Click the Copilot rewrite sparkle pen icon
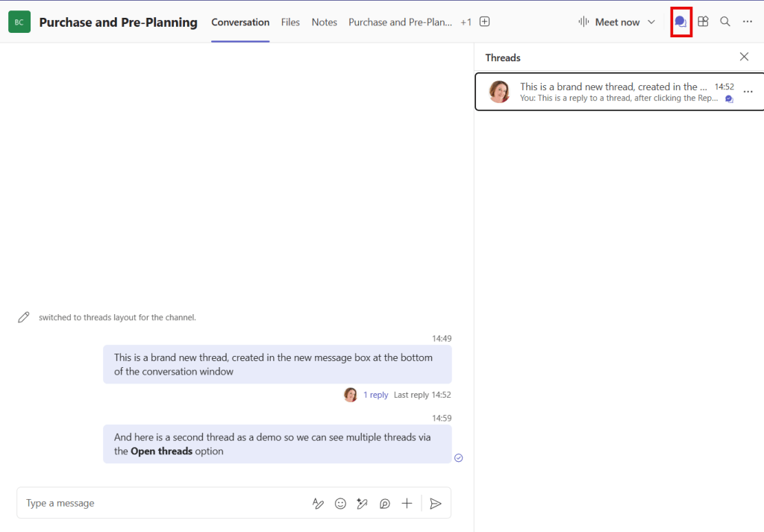Screen dimensions: 764x532 point(363,504)
